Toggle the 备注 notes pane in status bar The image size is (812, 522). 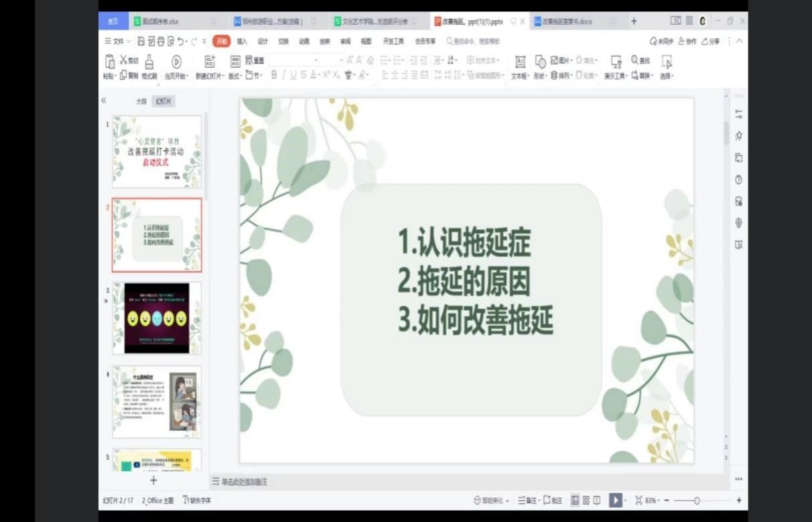[x=527, y=501]
